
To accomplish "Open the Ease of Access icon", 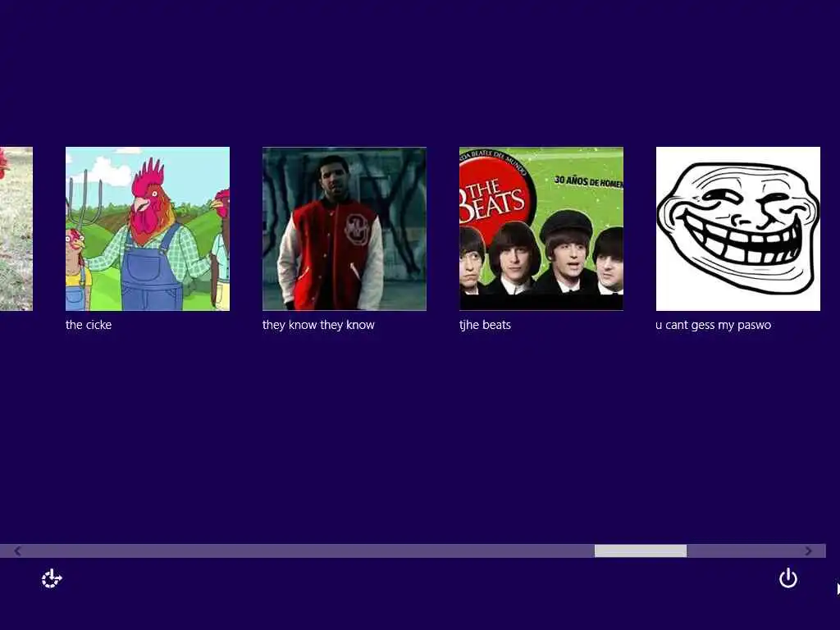I will [x=52, y=578].
